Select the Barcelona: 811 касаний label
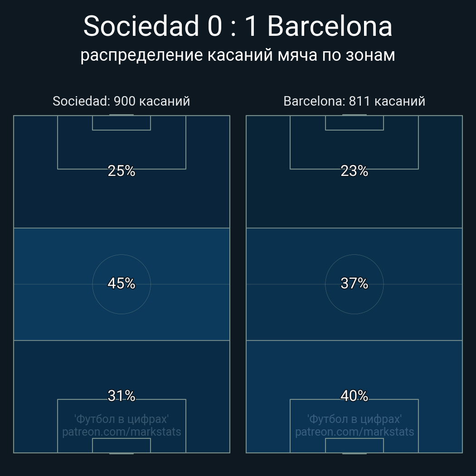Screen dimensions: 476x476 [354, 101]
